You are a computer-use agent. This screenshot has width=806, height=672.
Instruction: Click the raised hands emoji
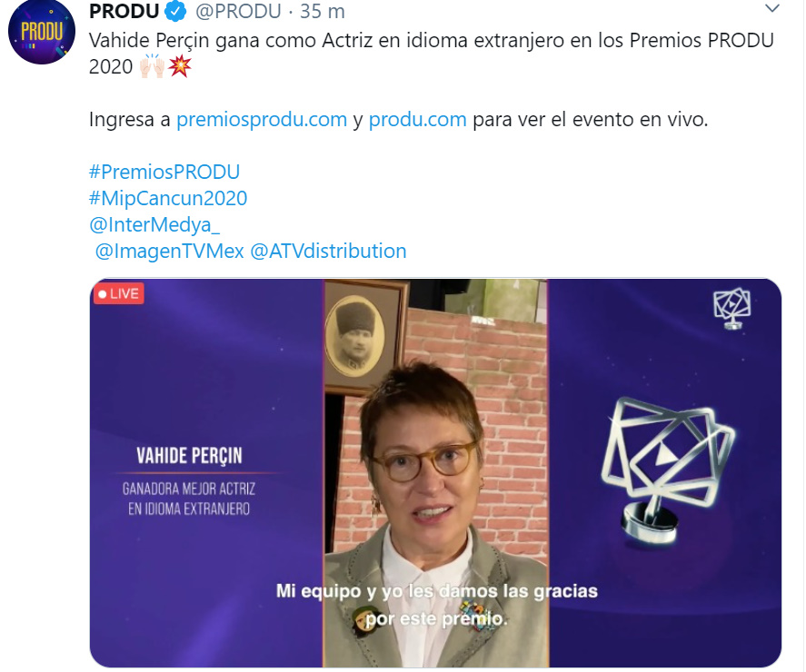pyautogui.click(x=152, y=66)
